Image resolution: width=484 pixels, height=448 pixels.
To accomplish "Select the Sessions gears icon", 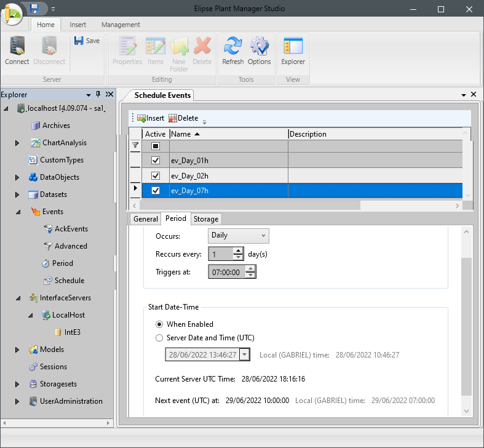I will tap(33, 367).
